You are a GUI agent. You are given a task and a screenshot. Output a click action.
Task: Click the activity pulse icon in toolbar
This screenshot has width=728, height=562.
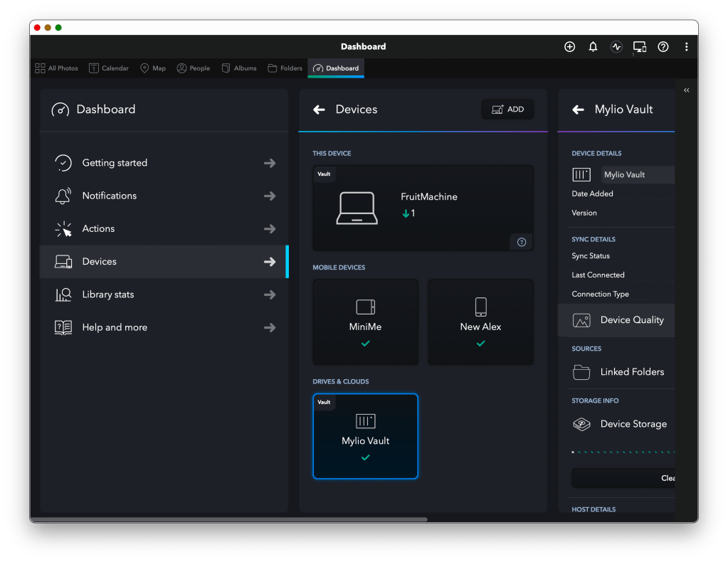616,47
